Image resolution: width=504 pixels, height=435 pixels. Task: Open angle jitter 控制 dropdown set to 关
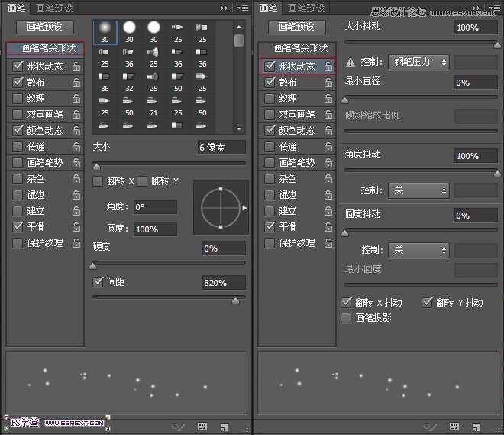click(418, 190)
